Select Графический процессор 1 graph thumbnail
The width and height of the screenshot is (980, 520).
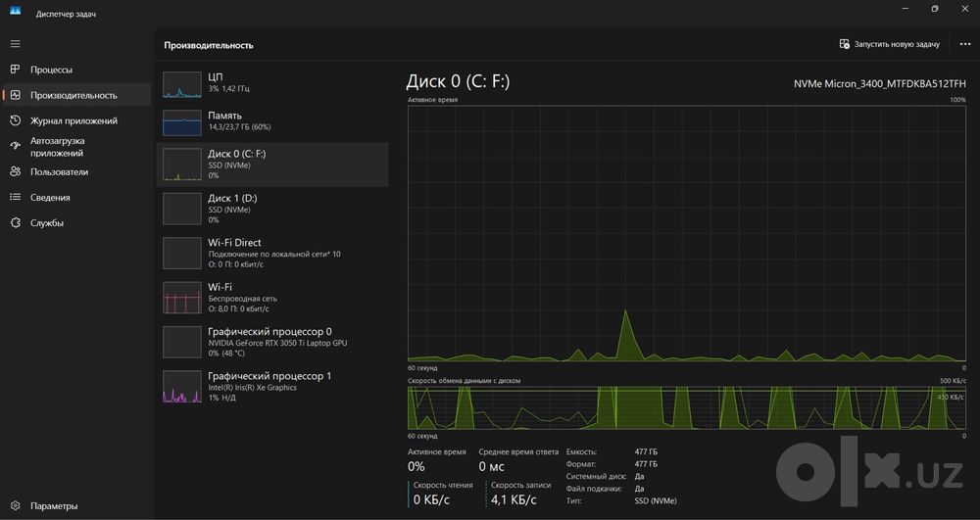(182, 387)
